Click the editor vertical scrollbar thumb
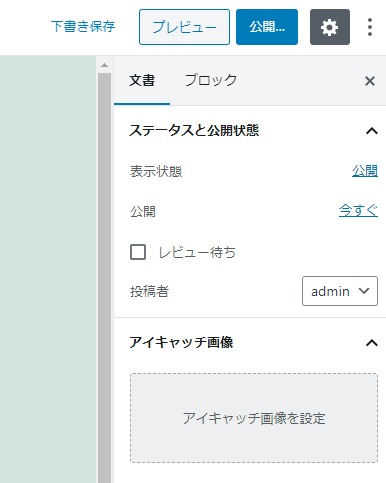The height and width of the screenshot is (483, 386). click(104, 277)
